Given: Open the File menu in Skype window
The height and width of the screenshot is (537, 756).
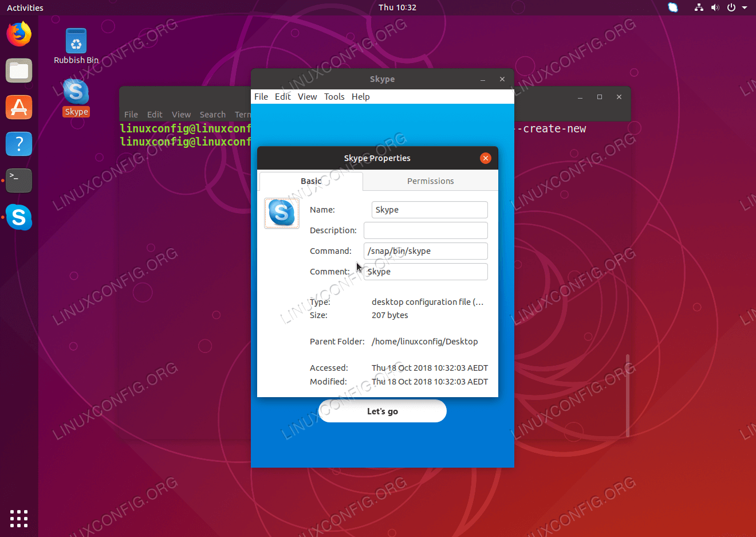Looking at the screenshot, I should (x=261, y=96).
